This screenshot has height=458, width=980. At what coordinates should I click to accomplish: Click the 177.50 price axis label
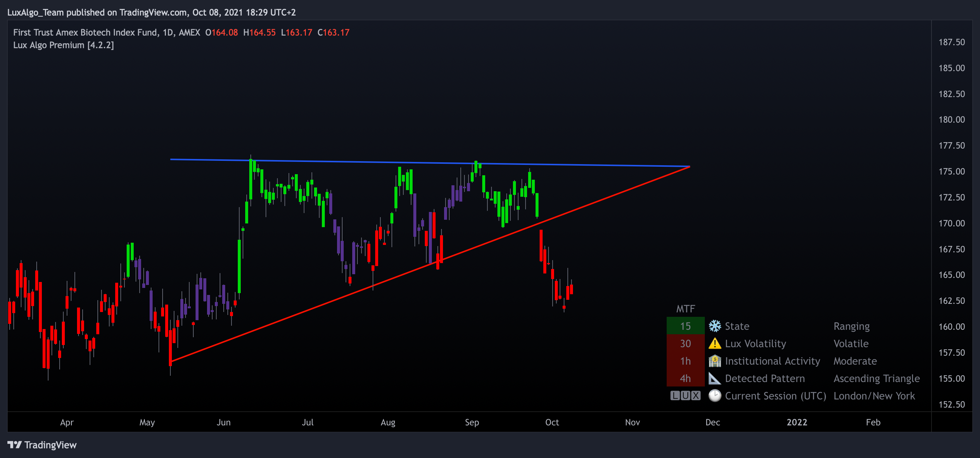pyautogui.click(x=951, y=145)
